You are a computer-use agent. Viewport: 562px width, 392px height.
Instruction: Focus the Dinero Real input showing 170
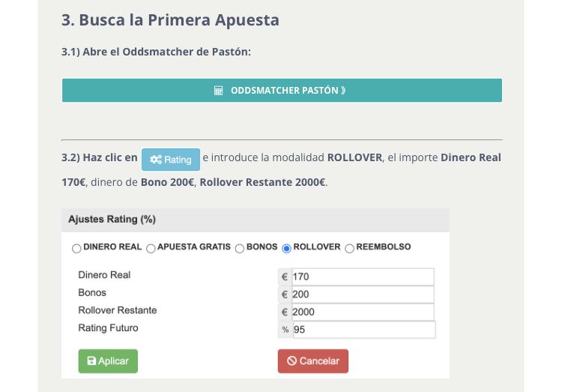click(363, 277)
